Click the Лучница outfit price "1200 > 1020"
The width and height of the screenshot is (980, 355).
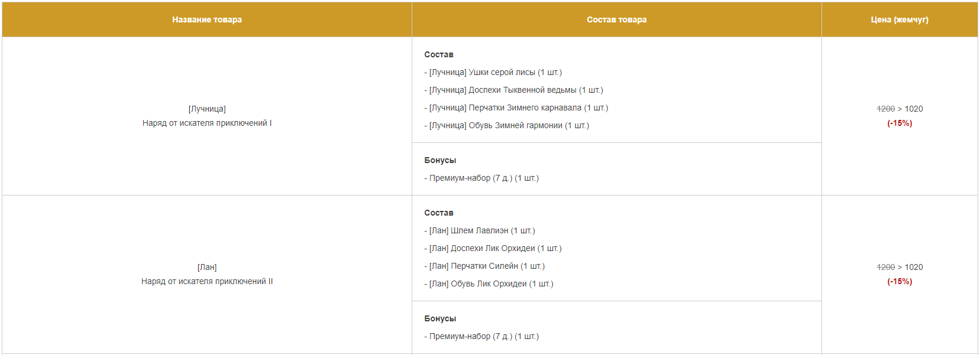click(x=899, y=109)
